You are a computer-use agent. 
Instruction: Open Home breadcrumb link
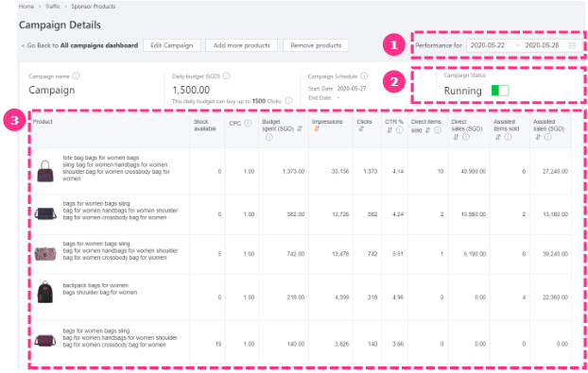(x=26, y=7)
